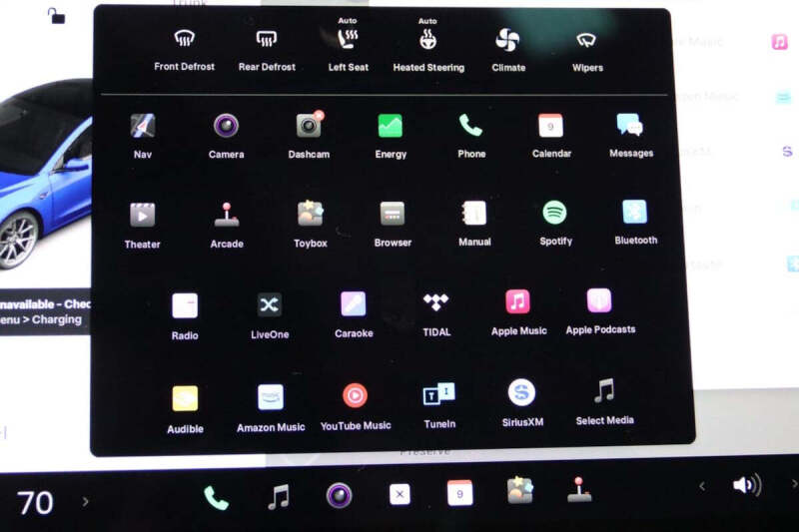Turn on Front Defrost
This screenshot has height=532, width=799.
pyautogui.click(x=184, y=50)
